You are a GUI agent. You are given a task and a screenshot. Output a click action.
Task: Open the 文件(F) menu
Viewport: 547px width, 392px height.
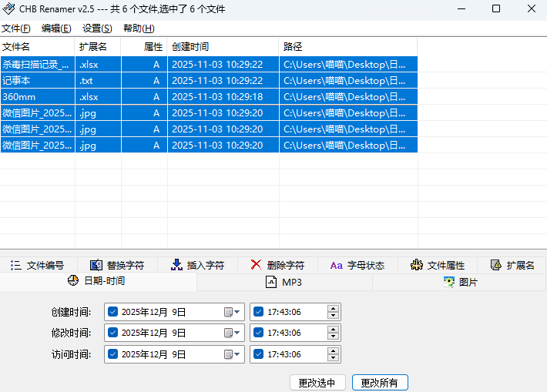[x=15, y=28]
